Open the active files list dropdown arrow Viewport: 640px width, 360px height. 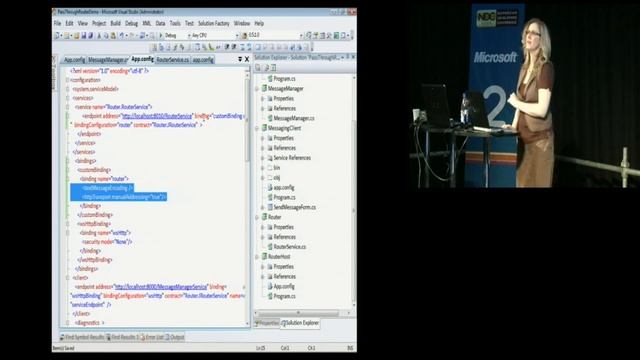point(240,60)
